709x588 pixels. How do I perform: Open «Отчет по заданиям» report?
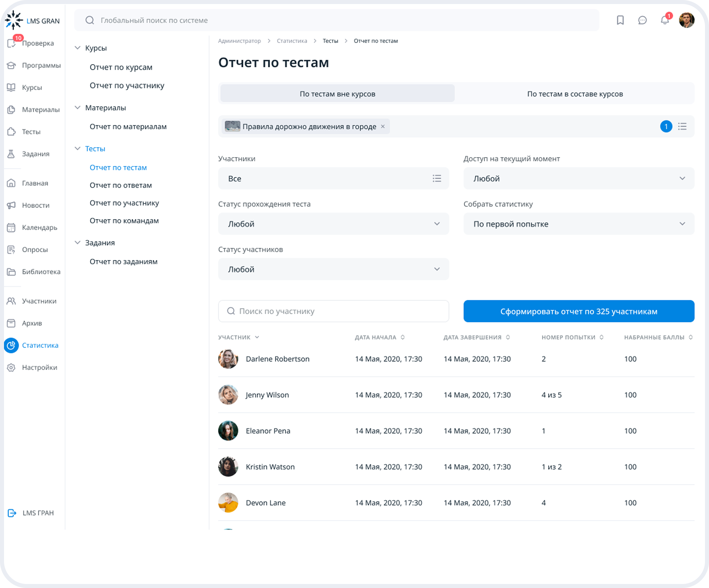(x=123, y=261)
